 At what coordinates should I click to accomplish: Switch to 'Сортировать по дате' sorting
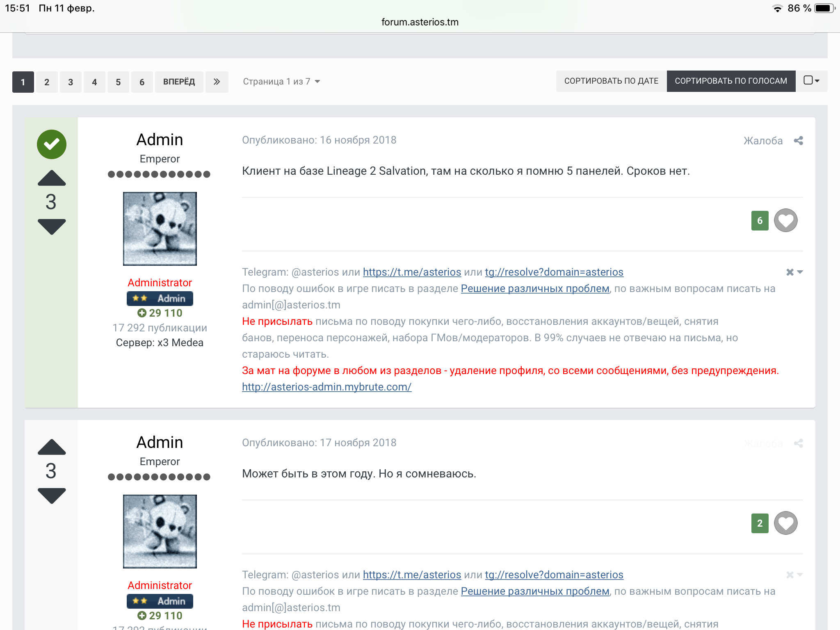click(611, 81)
